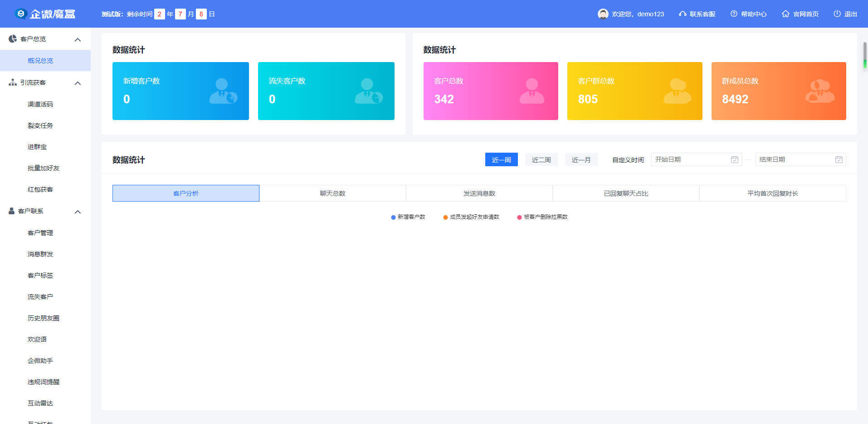The image size is (868, 424).
Task: Open the 开始日期 calendar icon
Action: [735, 159]
